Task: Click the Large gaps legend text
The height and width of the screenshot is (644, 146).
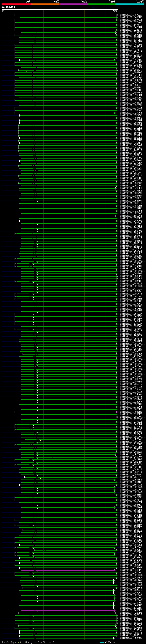Action: coord(10,642)
